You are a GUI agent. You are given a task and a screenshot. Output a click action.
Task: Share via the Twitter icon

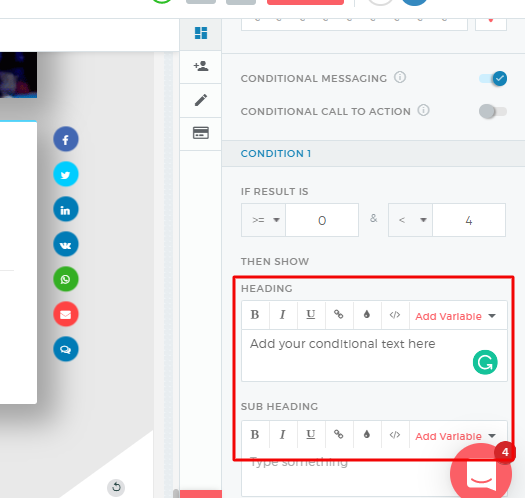(x=66, y=174)
